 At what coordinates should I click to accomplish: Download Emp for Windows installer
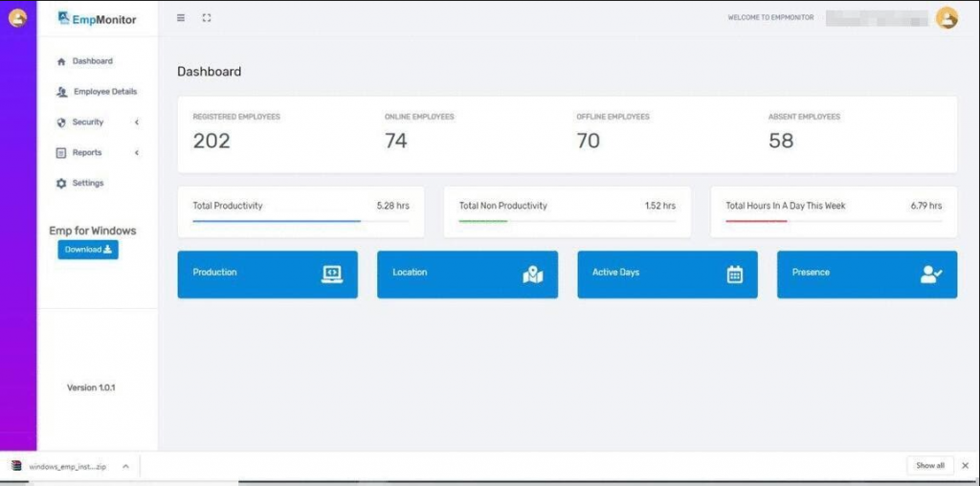88,250
